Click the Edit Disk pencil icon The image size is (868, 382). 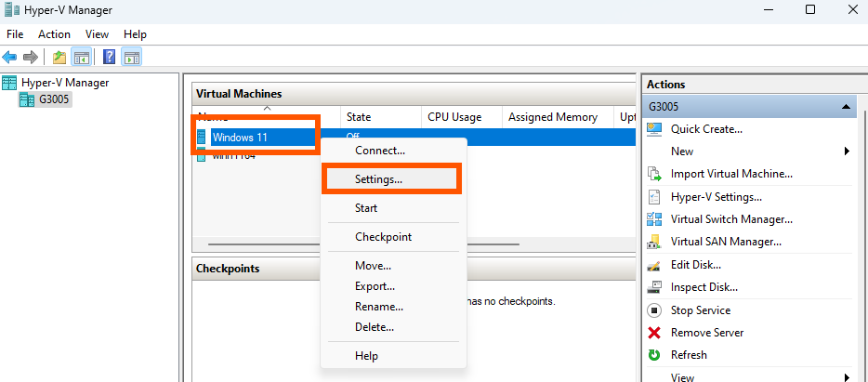[654, 265]
